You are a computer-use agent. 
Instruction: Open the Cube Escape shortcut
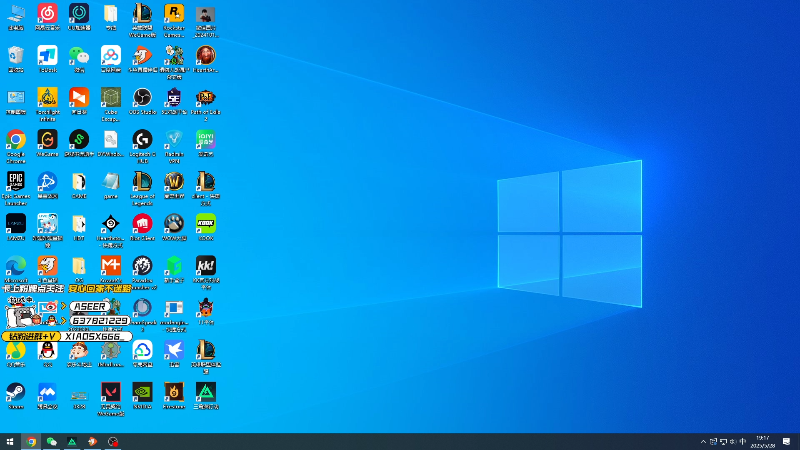[111, 105]
